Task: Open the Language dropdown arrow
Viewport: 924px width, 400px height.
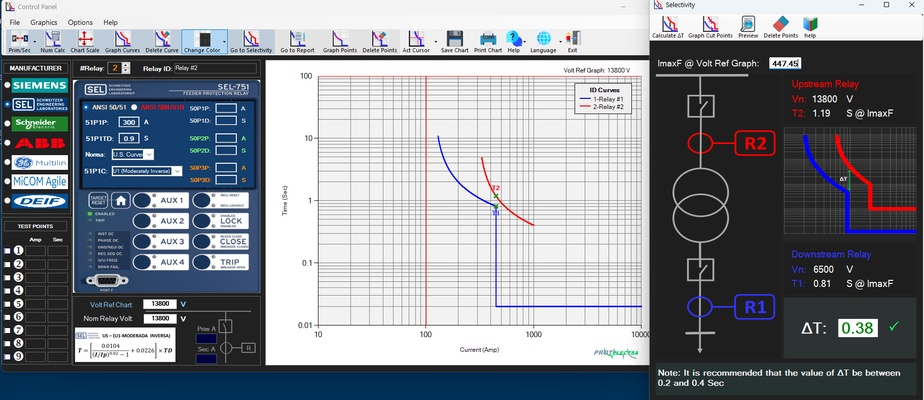Action: click(x=558, y=41)
